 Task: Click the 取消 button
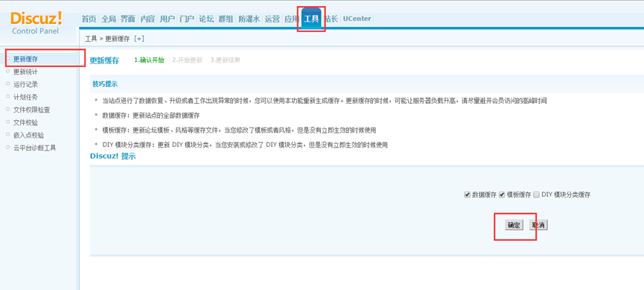(538, 225)
